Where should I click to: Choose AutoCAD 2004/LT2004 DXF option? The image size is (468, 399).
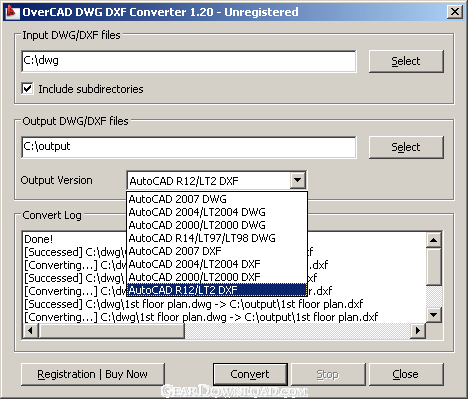pos(217,264)
